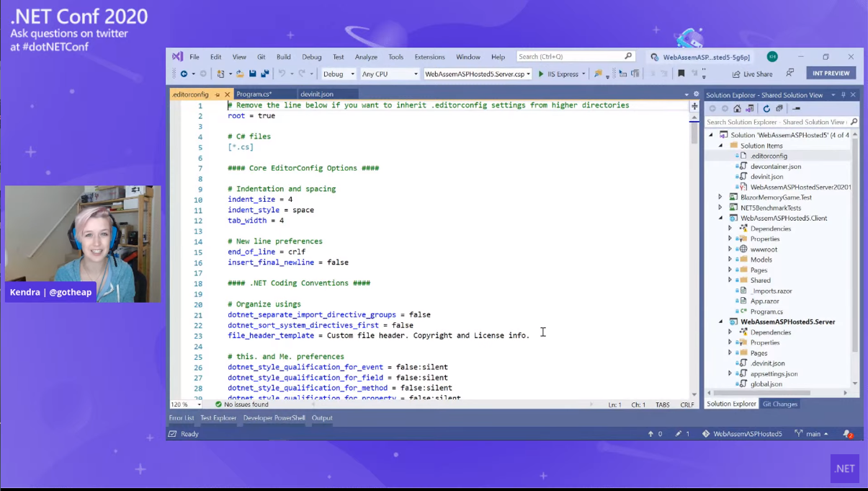Toggle CRLF line ending indicator
This screenshot has height=491, width=868.
tap(686, 404)
